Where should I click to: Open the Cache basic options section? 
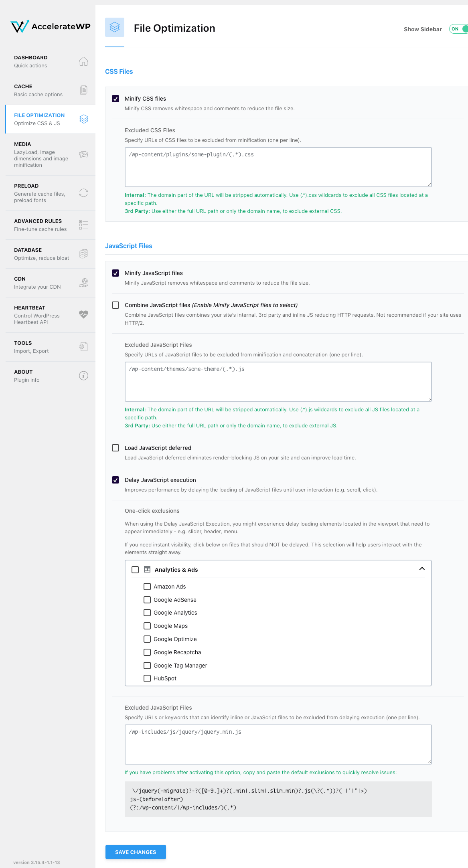point(51,90)
